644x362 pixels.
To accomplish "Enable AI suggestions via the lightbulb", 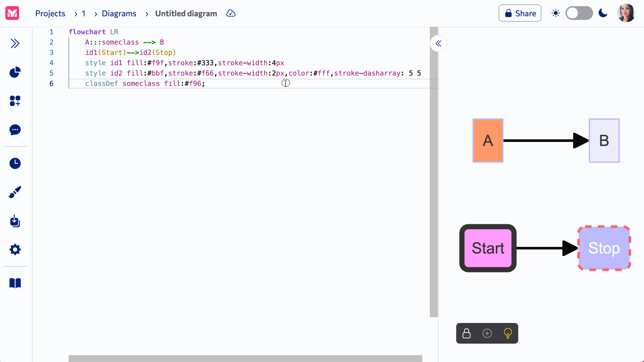I will pyautogui.click(x=508, y=333).
